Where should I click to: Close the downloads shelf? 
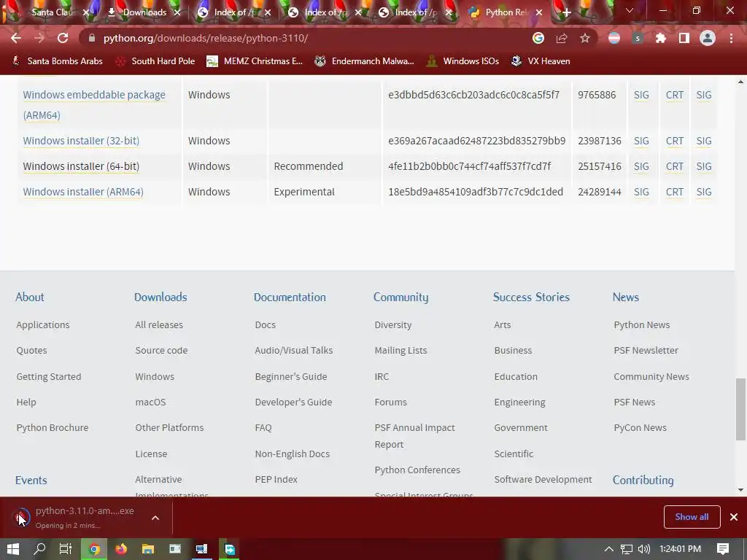(x=734, y=517)
